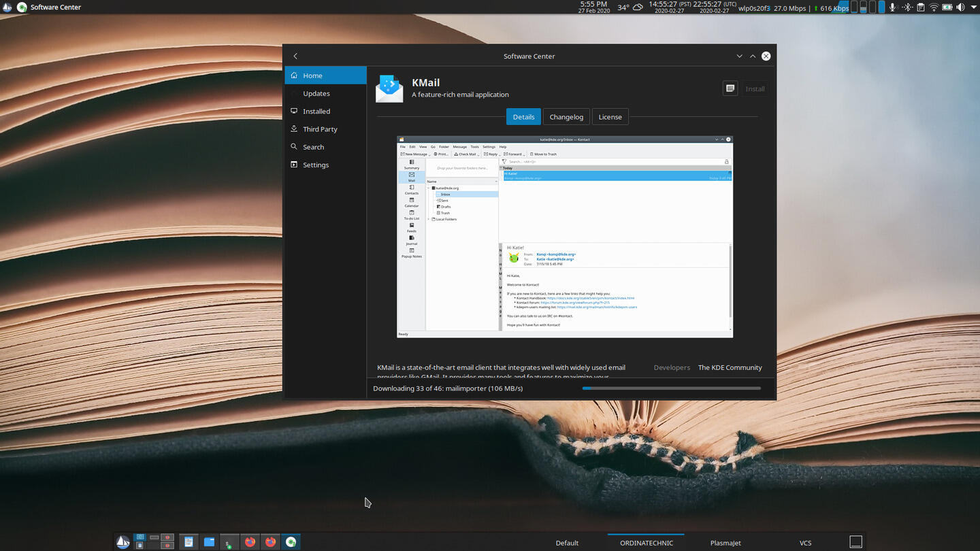Open microphone settings from tray

893,7
